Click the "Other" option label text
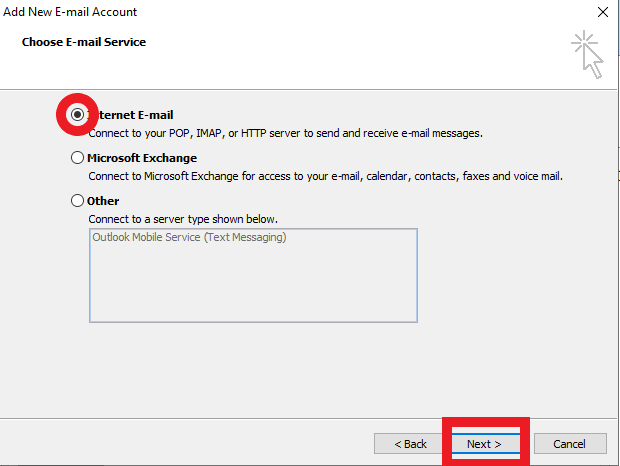 tap(103, 201)
